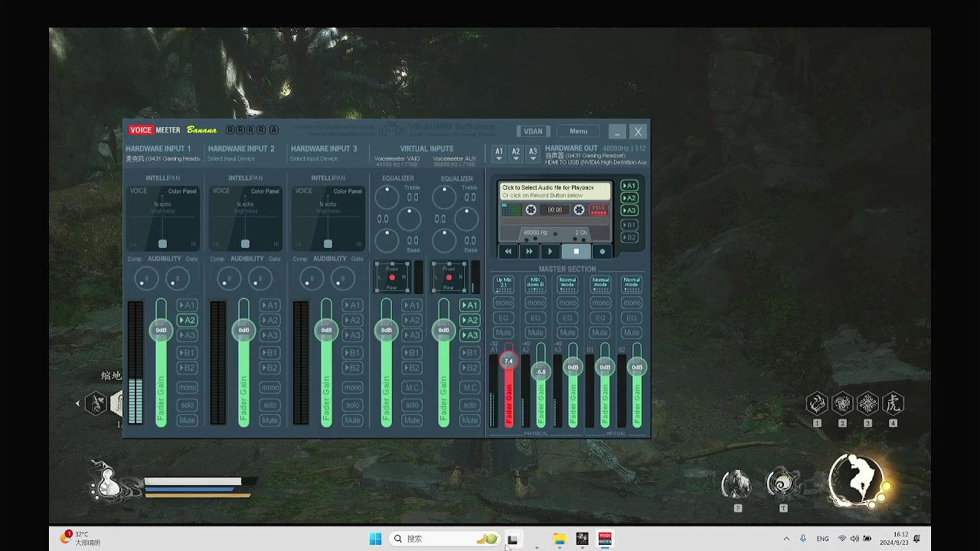Start recording with the record button
Image resolution: width=980 pixels, height=551 pixels.
[602, 251]
